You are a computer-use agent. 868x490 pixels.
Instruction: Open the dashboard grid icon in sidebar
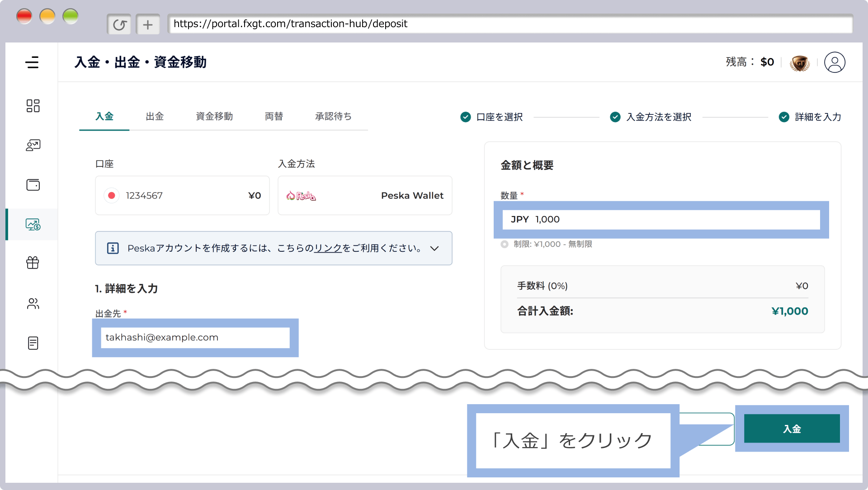[x=33, y=106]
